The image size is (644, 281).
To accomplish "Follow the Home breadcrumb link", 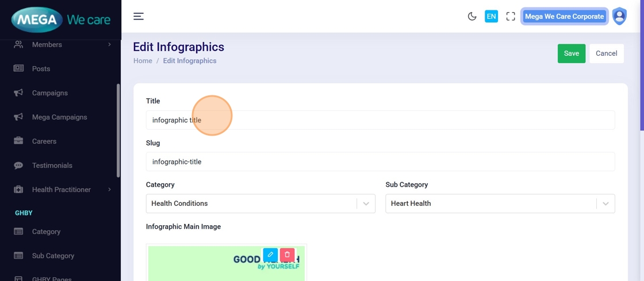I will (x=143, y=61).
